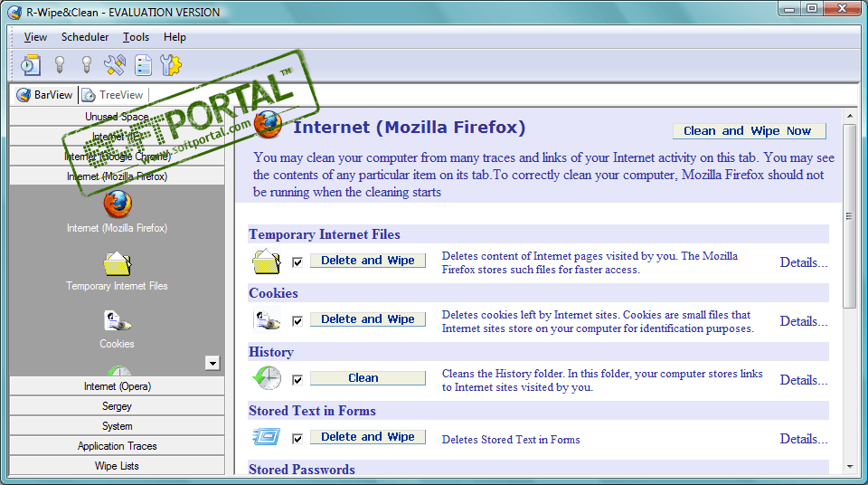Switch to the BarView tab
Screen dimensions: 868x485
[x=45, y=95]
